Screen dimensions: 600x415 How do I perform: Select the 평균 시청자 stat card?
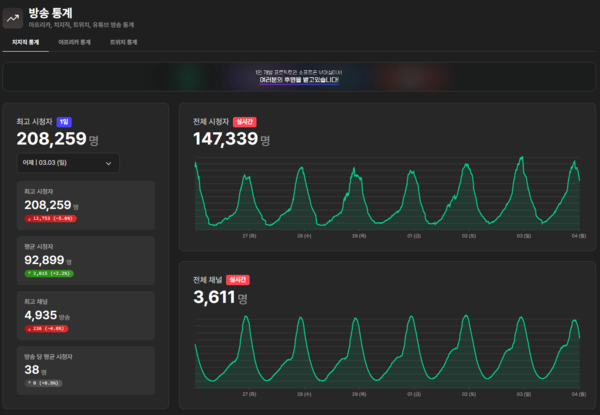pos(87,259)
